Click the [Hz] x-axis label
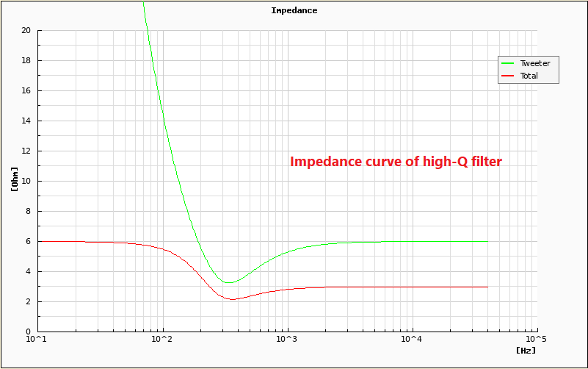The image size is (588, 369). (x=526, y=350)
